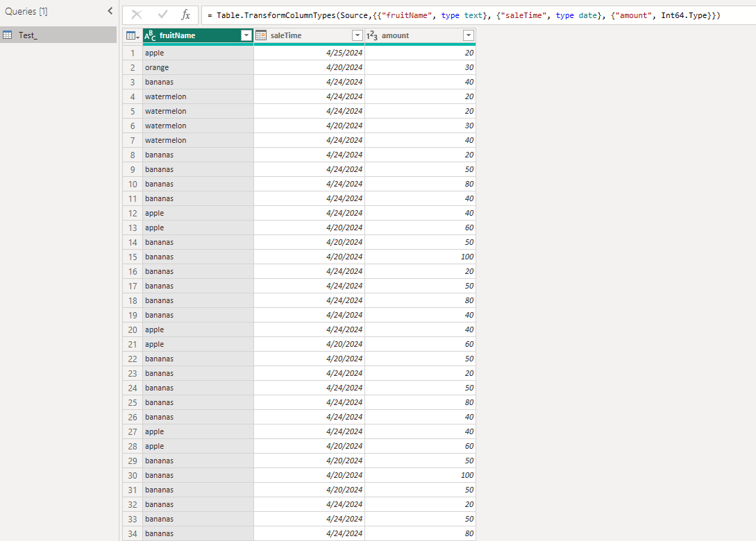The width and height of the screenshot is (756, 541).
Task: Click the fx function icon
Action: [185, 15]
